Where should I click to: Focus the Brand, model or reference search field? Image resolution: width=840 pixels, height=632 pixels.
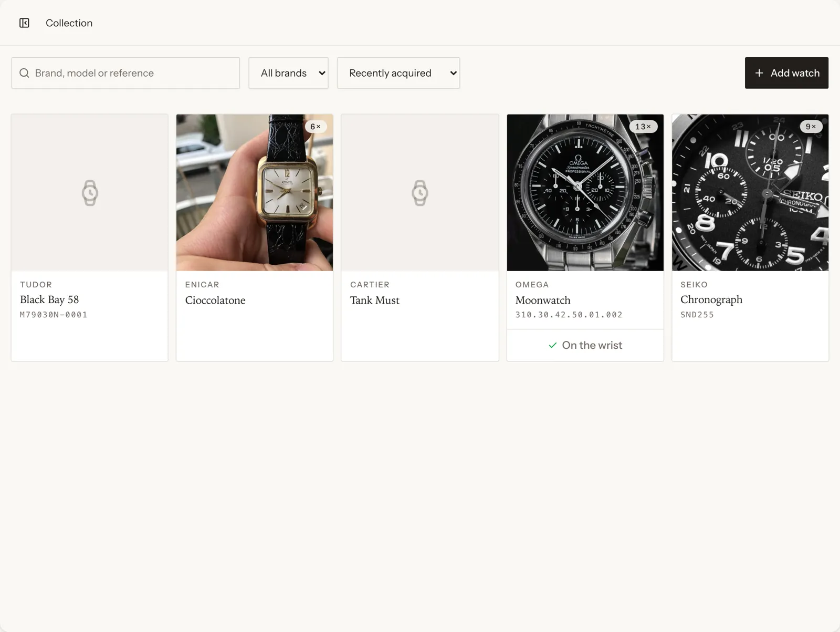[x=125, y=73]
